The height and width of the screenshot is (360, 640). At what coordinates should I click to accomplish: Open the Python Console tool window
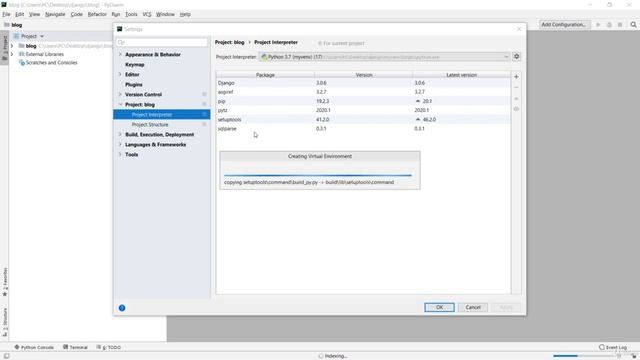tap(34, 347)
